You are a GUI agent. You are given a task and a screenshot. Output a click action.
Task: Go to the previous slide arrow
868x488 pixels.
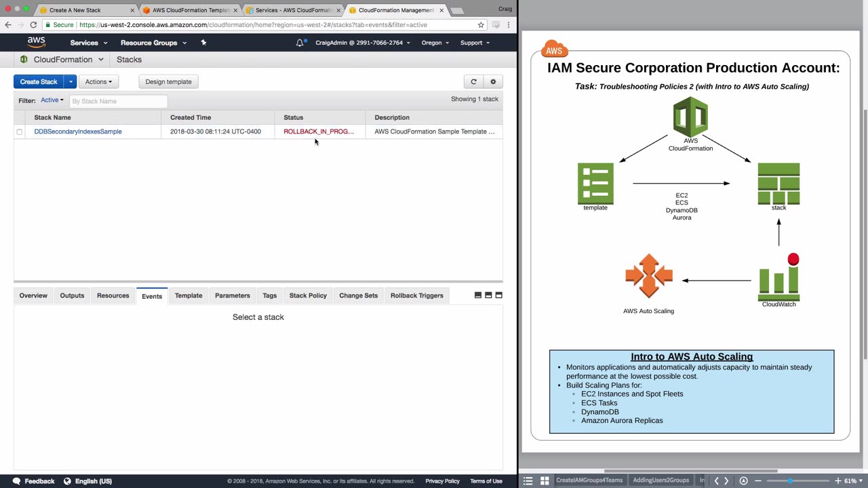(716, 481)
